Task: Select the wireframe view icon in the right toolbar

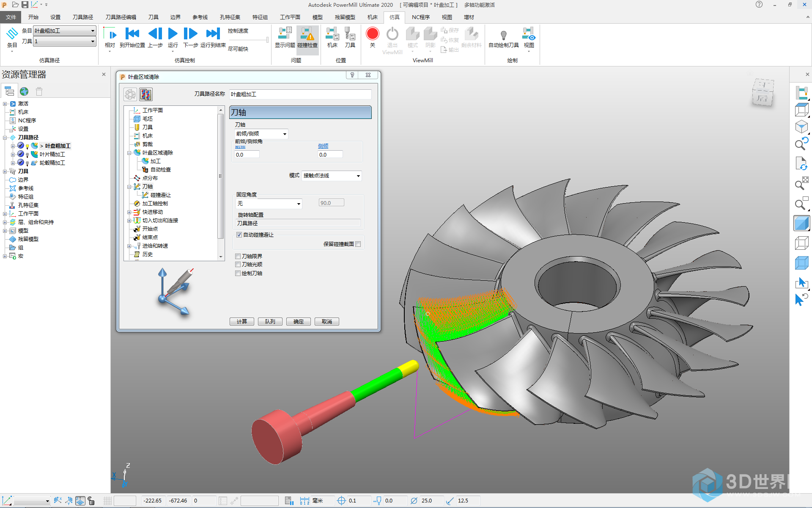Action: [801, 243]
